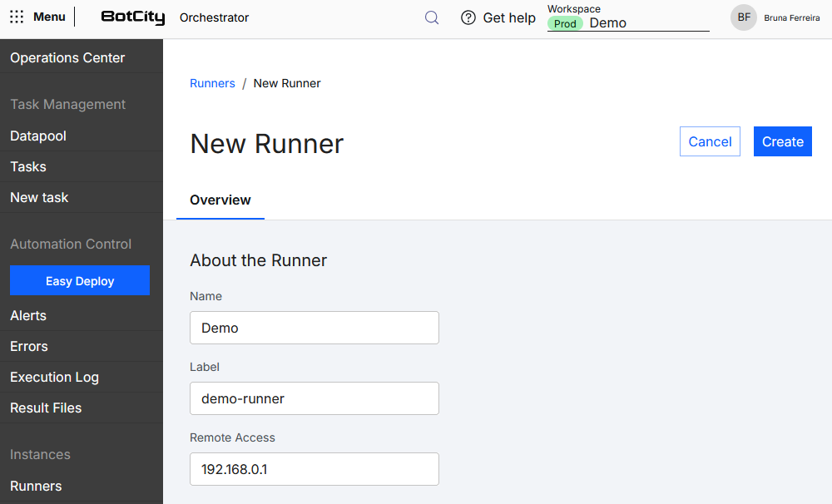This screenshot has width=832, height=504.
Task: Click the Prod environment badge
Action: click(565, 24)
